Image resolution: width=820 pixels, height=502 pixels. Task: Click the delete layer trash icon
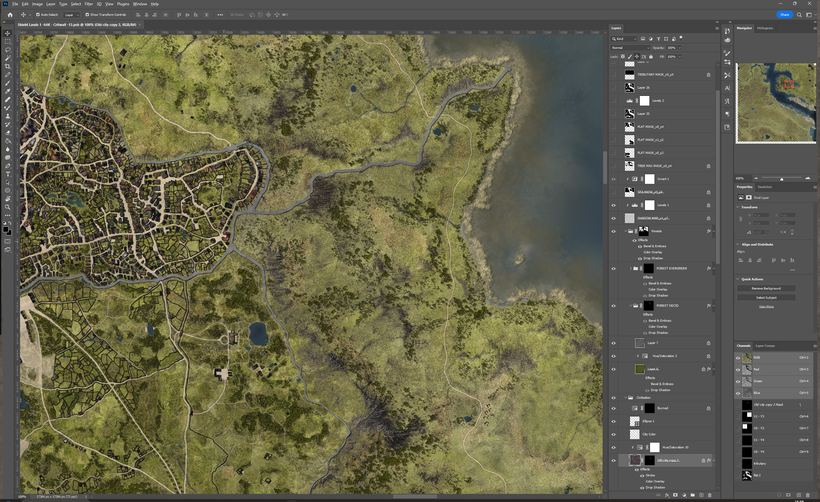[710, 495]
